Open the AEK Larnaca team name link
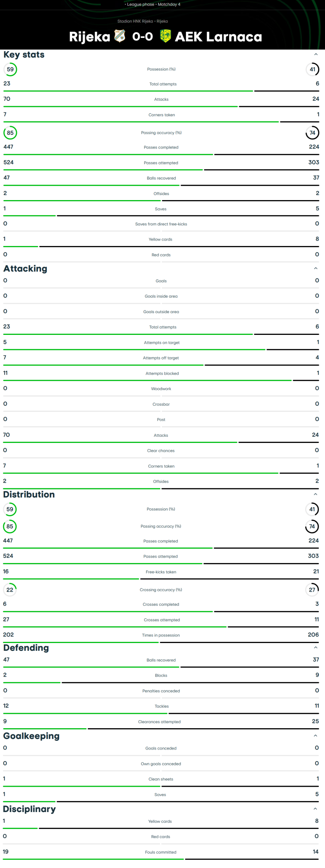This screenshot has height=868, width=325. coord(218,37)
